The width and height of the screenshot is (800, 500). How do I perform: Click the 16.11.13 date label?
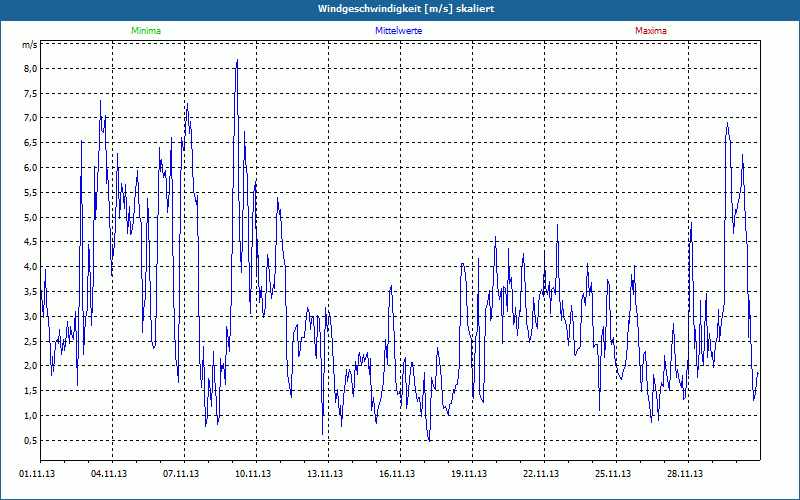(397, 474)
